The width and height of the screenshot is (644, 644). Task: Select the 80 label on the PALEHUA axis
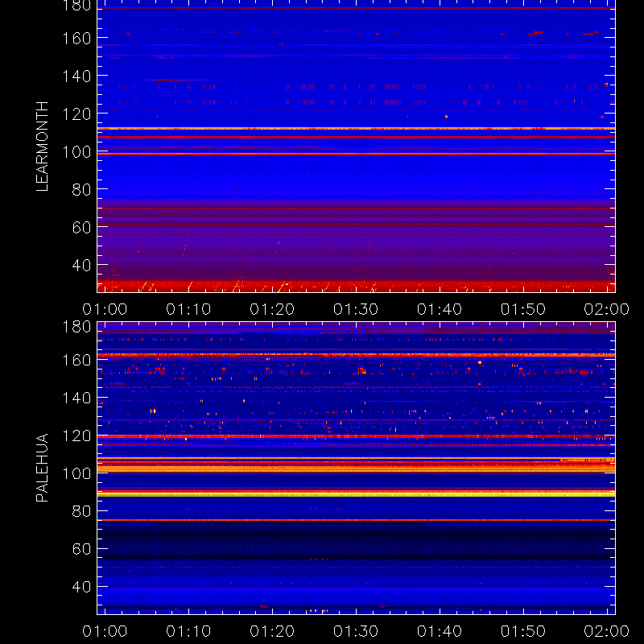pyautogui.click(x=81, y=511)
